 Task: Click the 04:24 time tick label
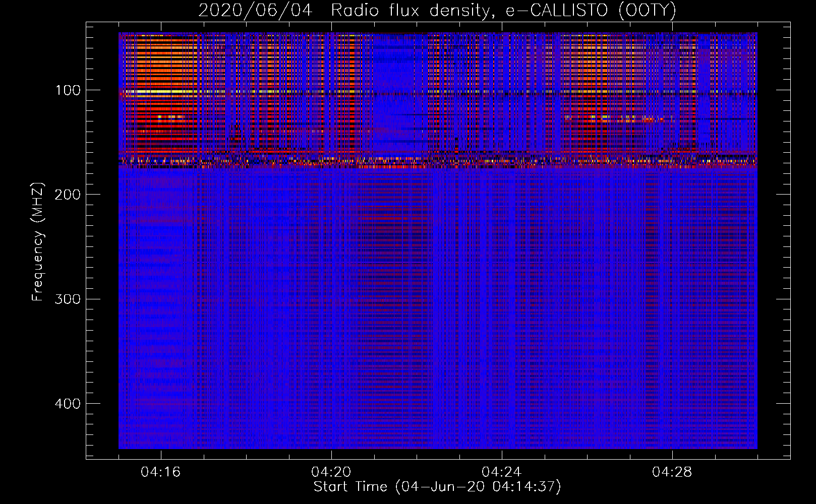[502, 472]
